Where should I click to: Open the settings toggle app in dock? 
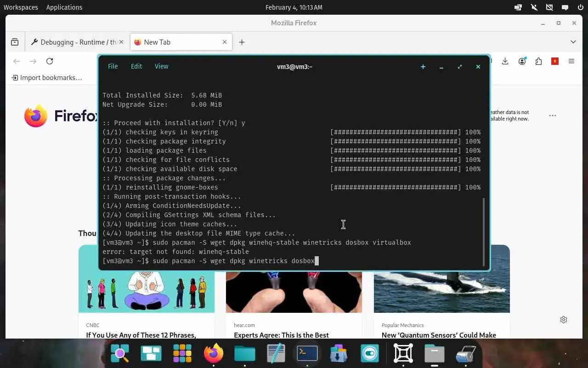tap(370, 353)
